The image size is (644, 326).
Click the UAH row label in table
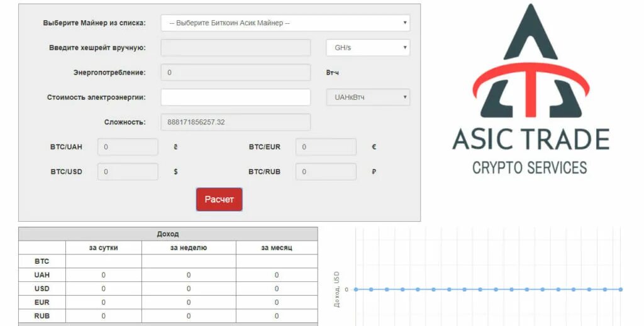[x=42, y=275]
